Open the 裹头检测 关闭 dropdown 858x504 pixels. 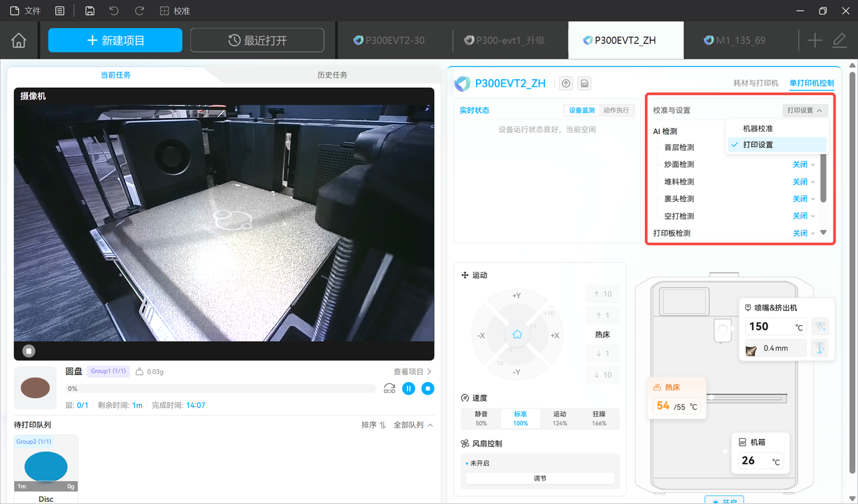coord(804,199)
